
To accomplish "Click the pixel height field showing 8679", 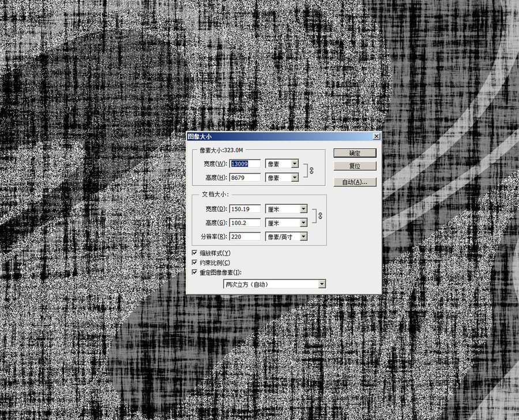I will click(x=245, y=178).
